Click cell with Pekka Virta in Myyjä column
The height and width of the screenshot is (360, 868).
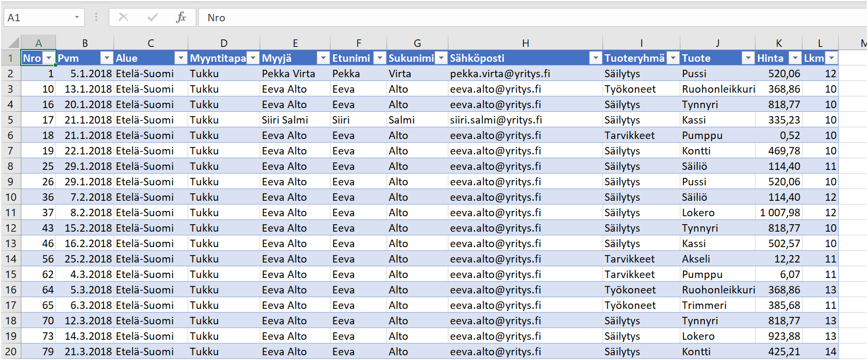coord(295,73)
